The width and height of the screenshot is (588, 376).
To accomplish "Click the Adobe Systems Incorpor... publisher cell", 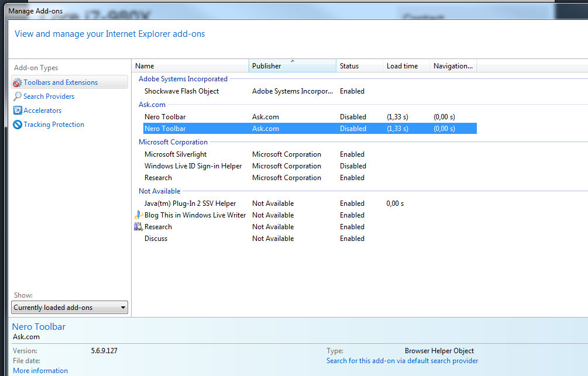I will click(292, 91).
